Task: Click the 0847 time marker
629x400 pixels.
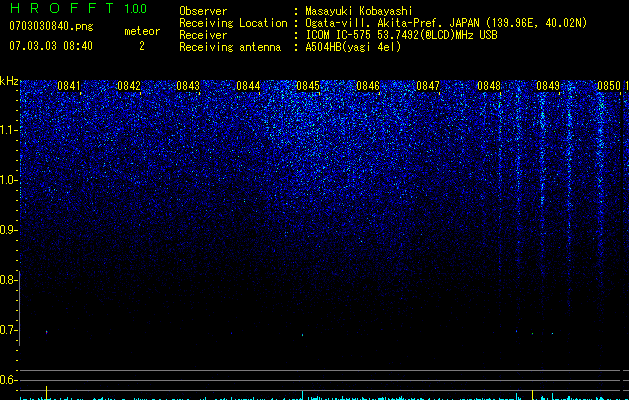Action: pos(428,86)
